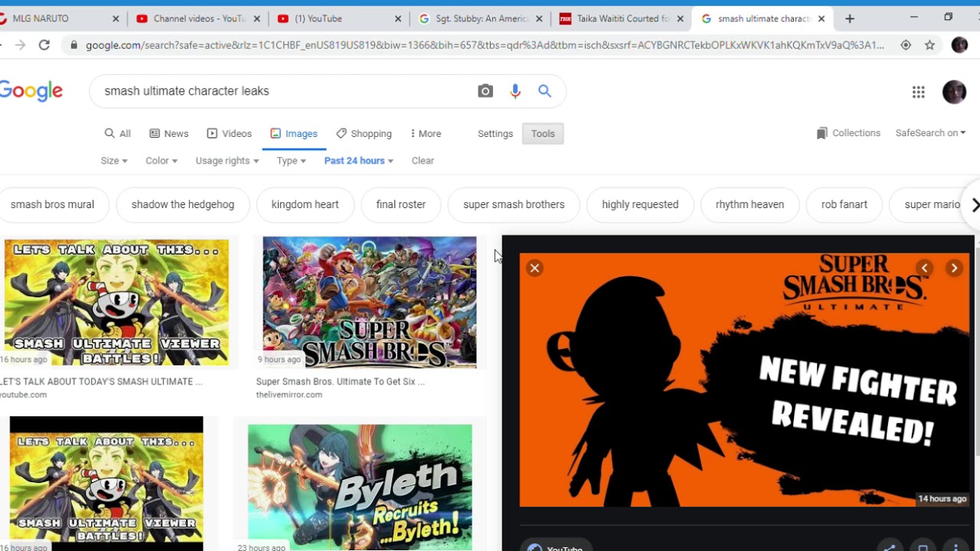Open the New Fighter Revealed preview image

pyautogui.click(x=744, y=380)
